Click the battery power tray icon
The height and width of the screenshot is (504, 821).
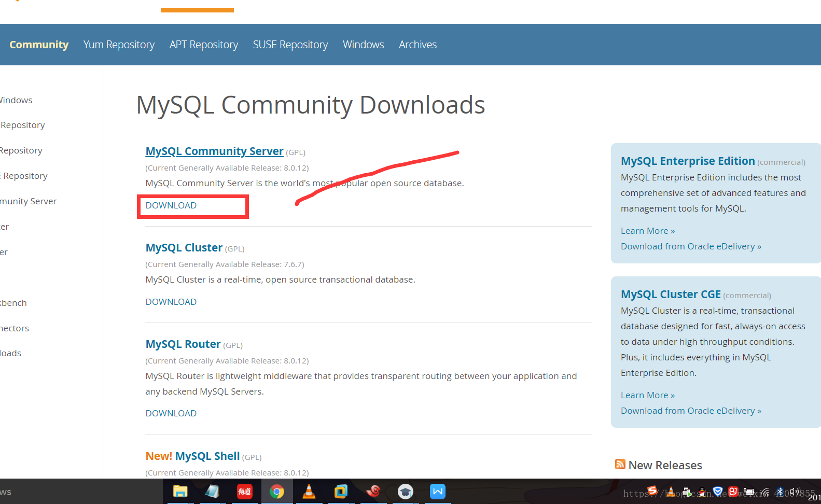(748, 492)
